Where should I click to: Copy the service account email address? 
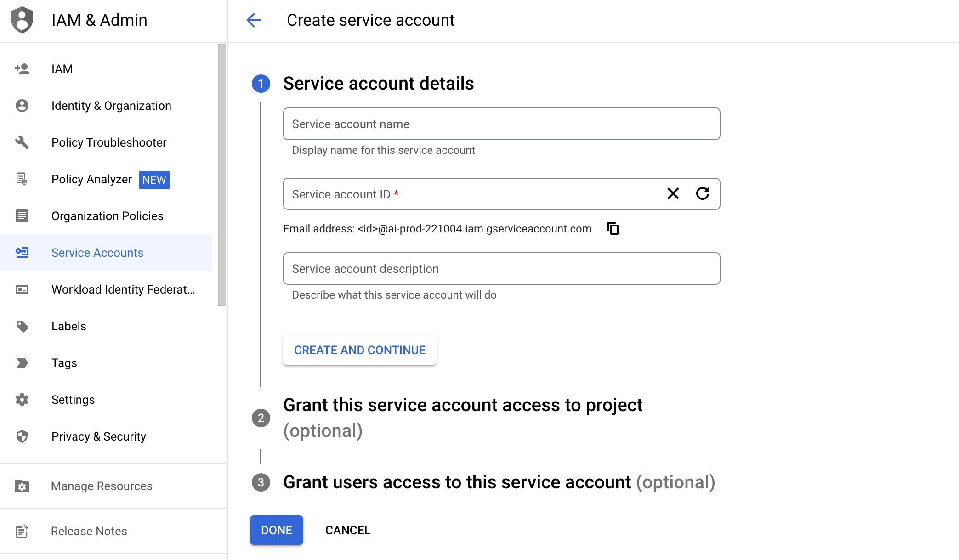click(x=613, y=228)
